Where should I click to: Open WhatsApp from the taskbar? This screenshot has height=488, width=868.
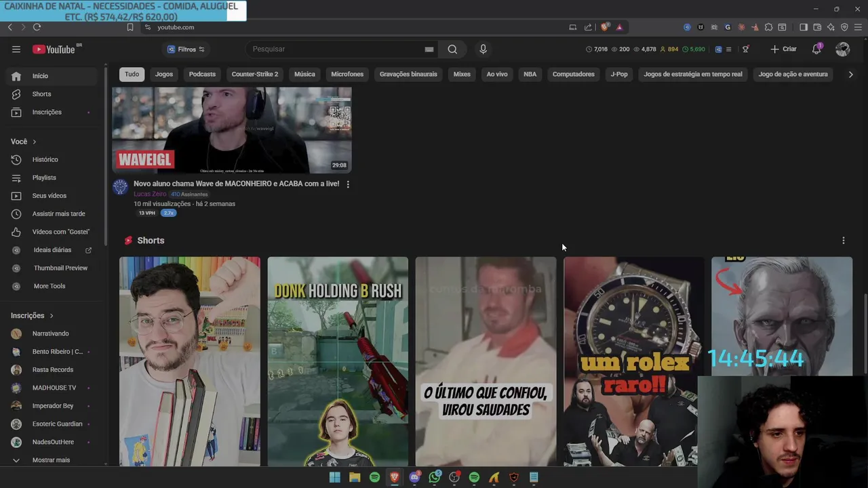(435, 477)
